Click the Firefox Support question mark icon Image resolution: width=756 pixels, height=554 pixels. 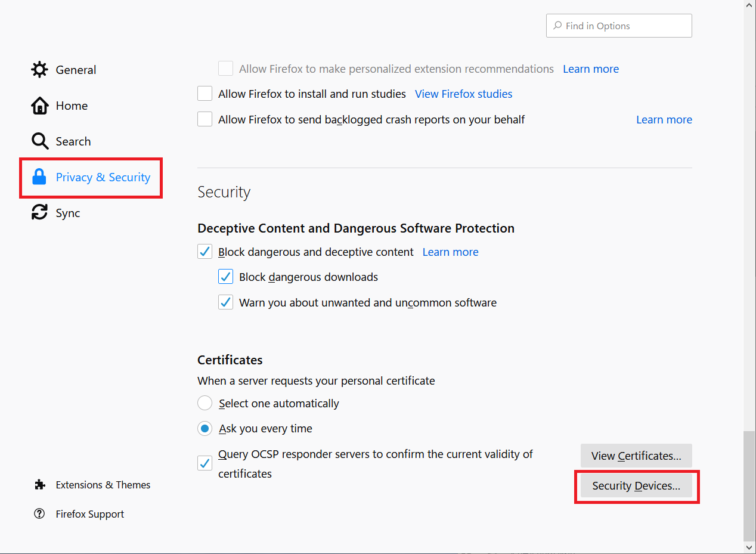pos(39,513)
